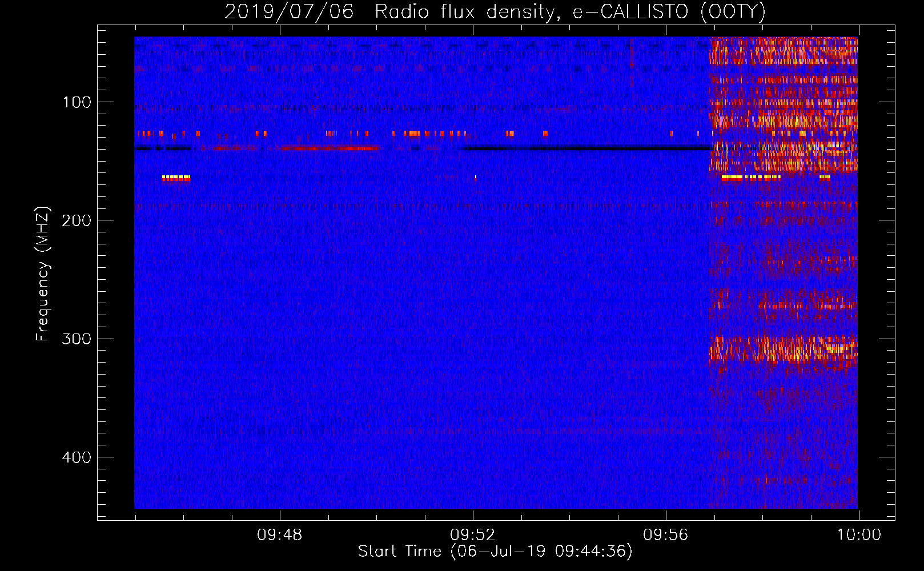Click the 09:48 time tick label
Screen dimensions: 924x571
(280, 535)
